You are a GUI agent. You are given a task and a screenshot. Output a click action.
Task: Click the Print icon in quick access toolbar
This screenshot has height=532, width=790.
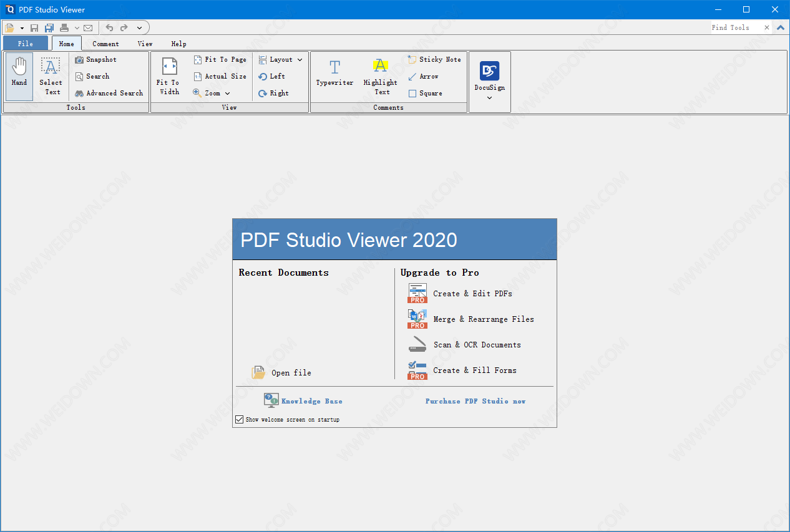tap(64, 27)
